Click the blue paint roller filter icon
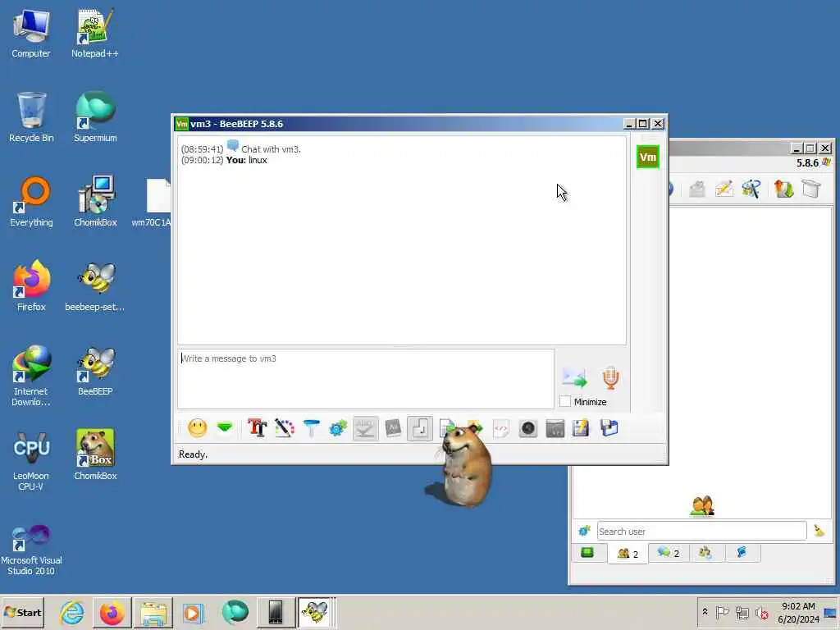The image size is (840, 630). (311, 428)
